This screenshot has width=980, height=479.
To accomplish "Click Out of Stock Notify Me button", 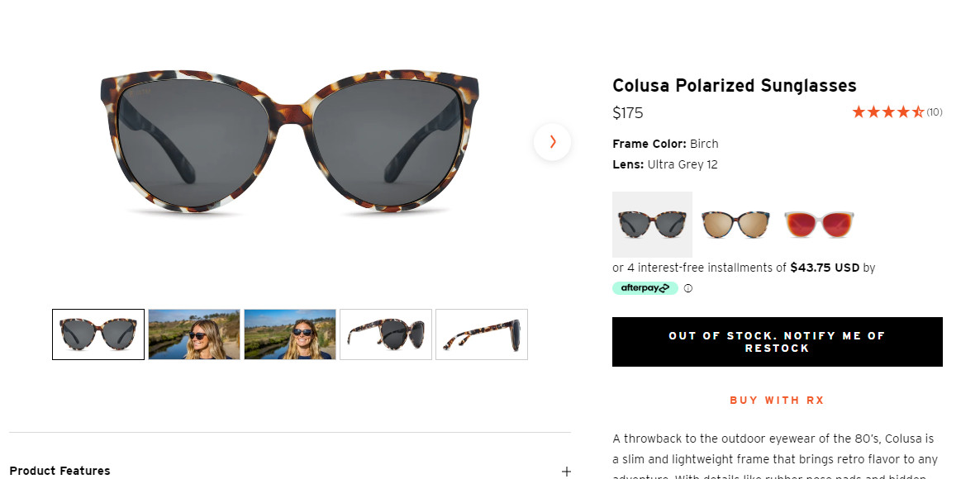I will (x=777, y=342).
